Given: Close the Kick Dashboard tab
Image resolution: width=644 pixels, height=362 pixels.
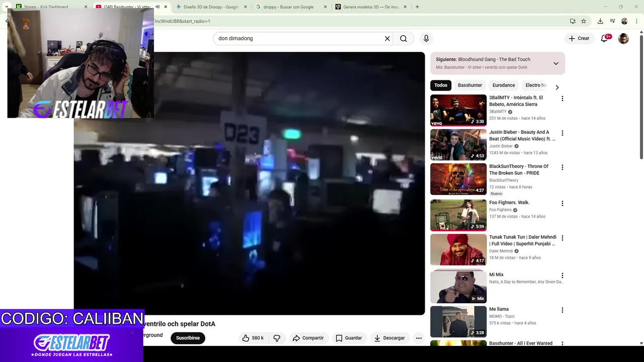Looking at the screenshot, I should click(86, 7).
